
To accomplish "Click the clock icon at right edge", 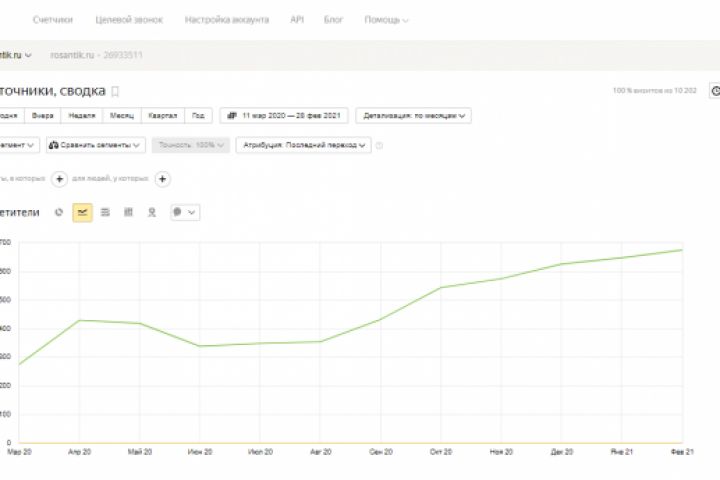I will click(x=714, y=91).
